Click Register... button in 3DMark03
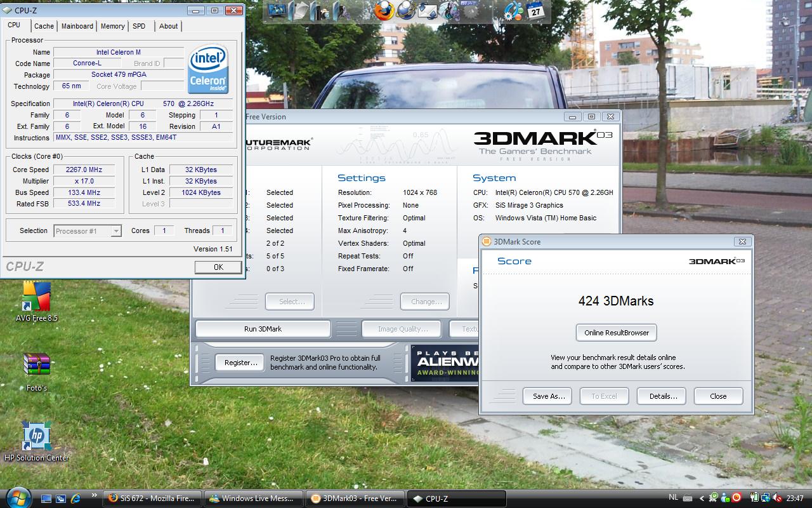Image resolution: width=812 pixels, height=508 pixels. (x=240, y=363)
